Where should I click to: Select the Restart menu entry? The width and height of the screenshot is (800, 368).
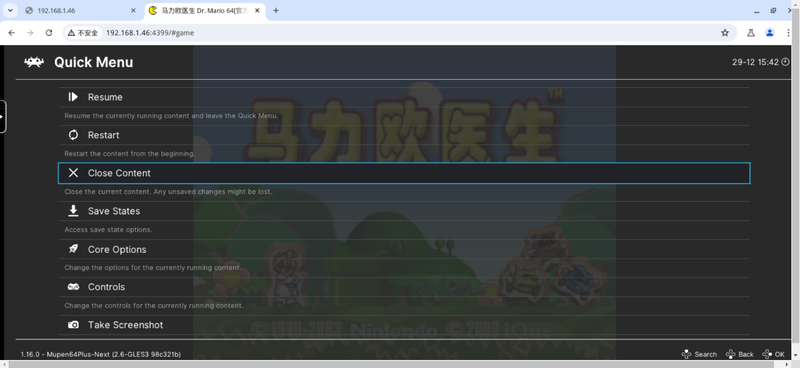pos(404,135)
